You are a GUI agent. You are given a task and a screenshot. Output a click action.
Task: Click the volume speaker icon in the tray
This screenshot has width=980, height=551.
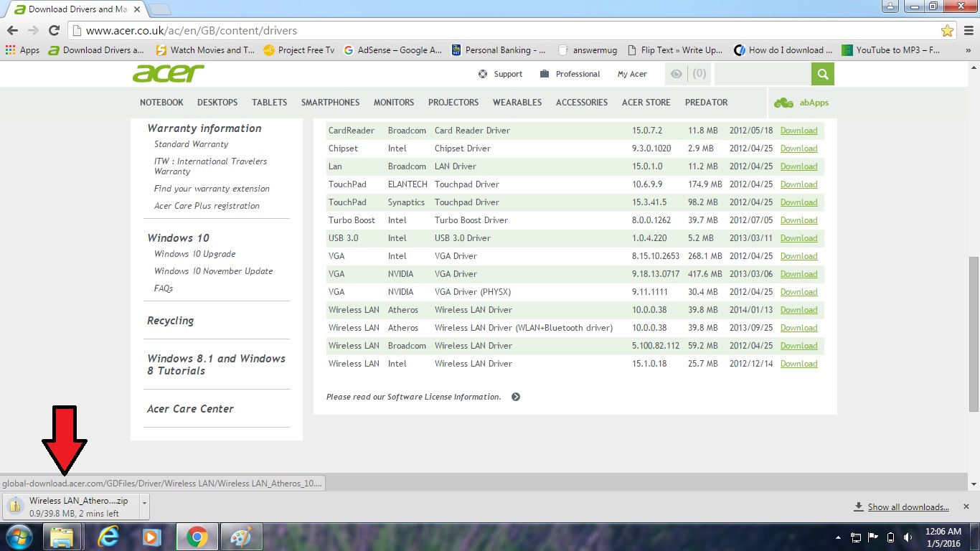[908, 537]
